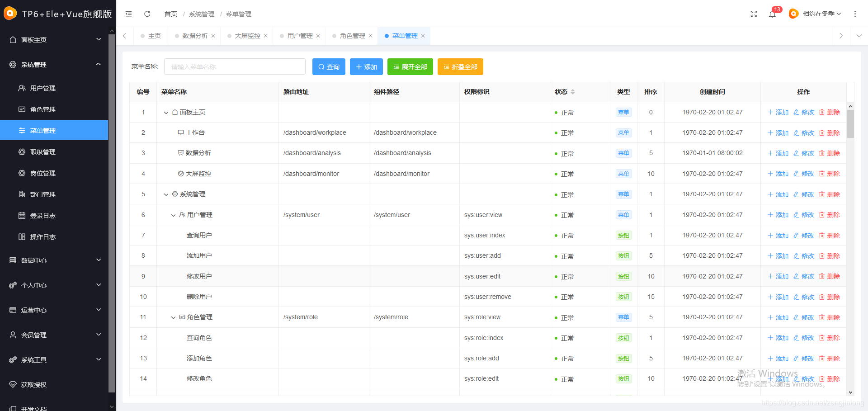Open 职级管理 in sidebar

coord(54,152)
